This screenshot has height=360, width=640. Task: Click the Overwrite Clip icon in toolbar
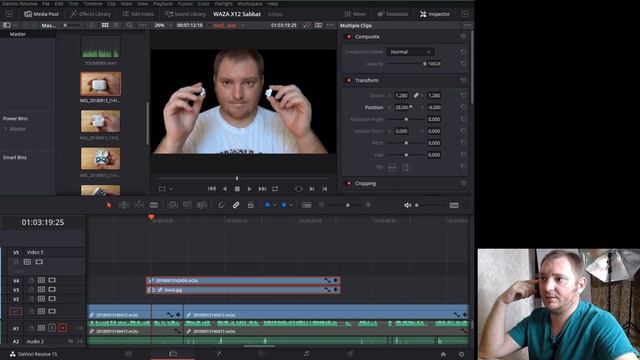187,205
